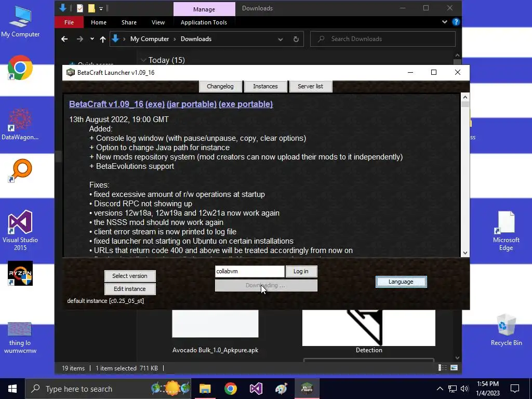The width and height of the screenshot is (532, 399).
Task: Select the Manage contextual tab
Action: pos(204,9)
